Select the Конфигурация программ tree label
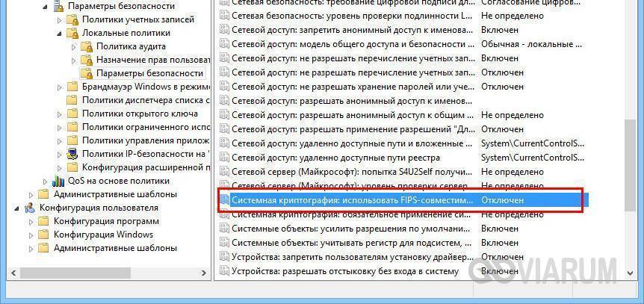 [x=106, y=221]
